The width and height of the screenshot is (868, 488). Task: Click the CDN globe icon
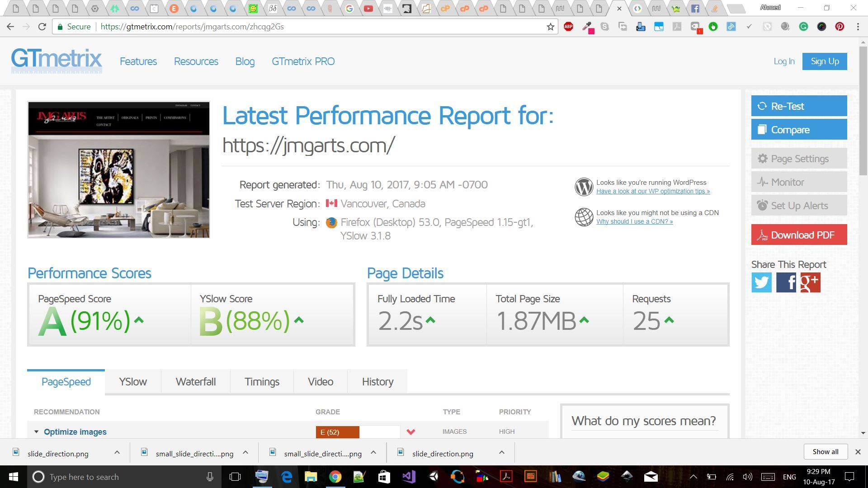click(584, 217)
